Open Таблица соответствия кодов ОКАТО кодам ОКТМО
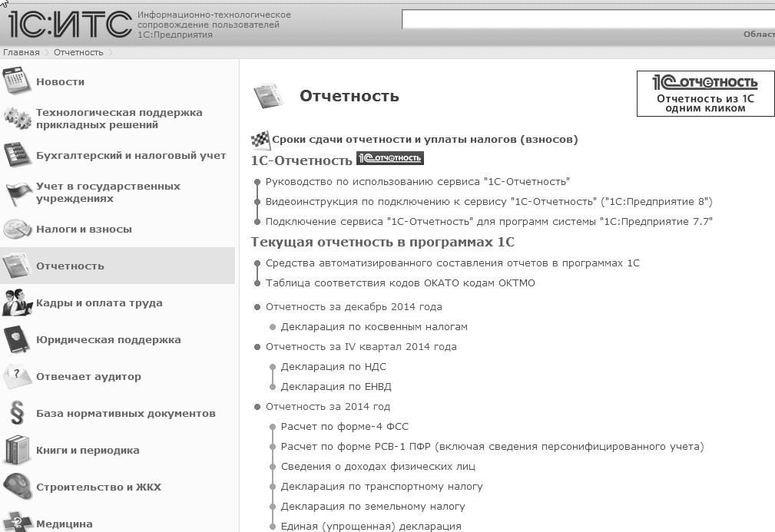The height and width of the screenshot is (532, 775). click(400, 283)
